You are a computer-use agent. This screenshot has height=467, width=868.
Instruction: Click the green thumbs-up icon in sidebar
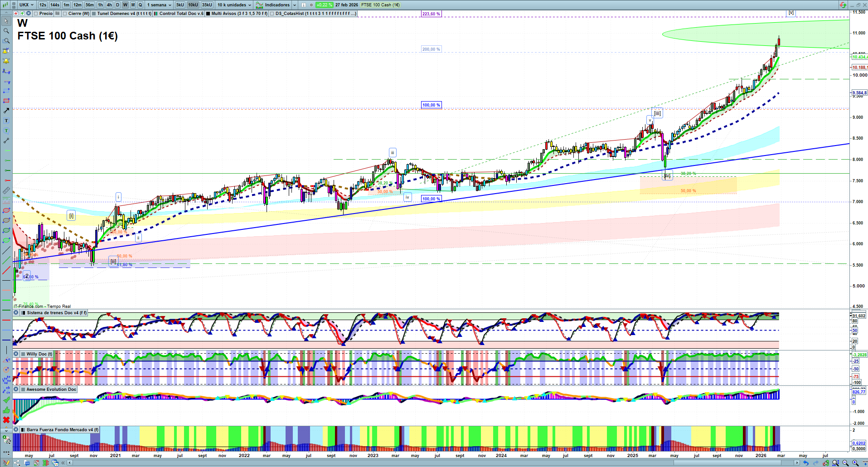[x=6, y=410]
